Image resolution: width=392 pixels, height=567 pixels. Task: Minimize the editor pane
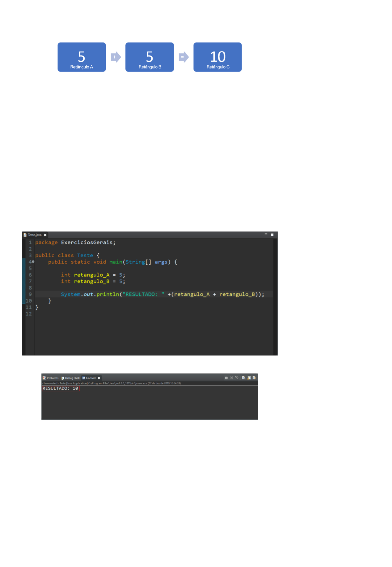point(266,234)
